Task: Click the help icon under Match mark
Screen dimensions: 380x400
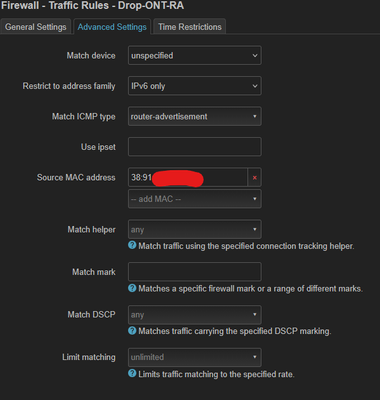Action: click(x=132, y=288)
